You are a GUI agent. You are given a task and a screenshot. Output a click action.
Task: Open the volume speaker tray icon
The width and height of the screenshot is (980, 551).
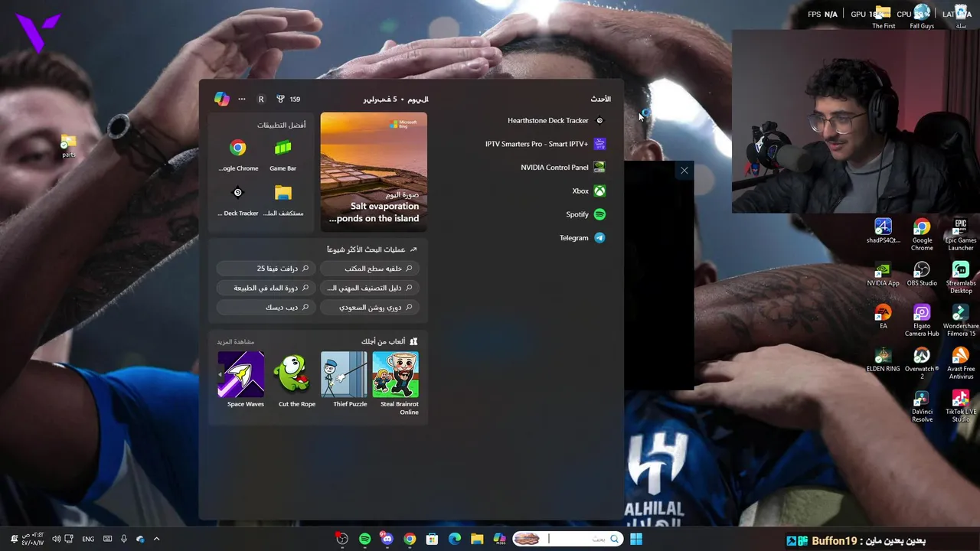tap(56, 539)
